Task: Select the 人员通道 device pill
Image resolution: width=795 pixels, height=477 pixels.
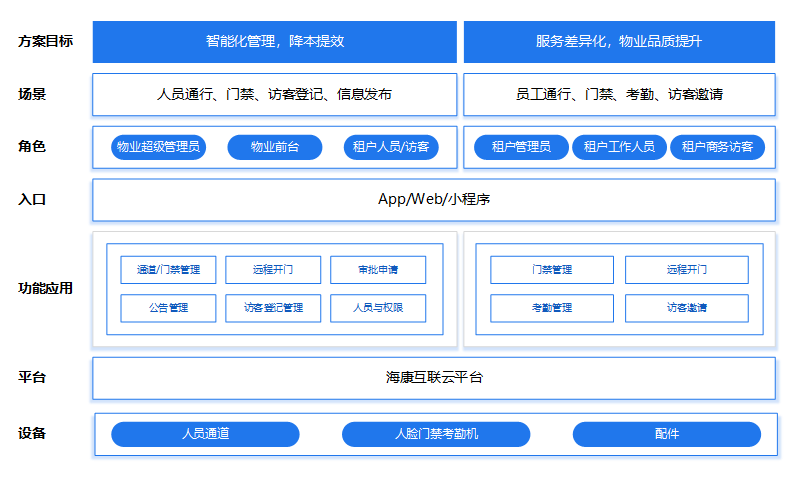Action: click(205, 434)
